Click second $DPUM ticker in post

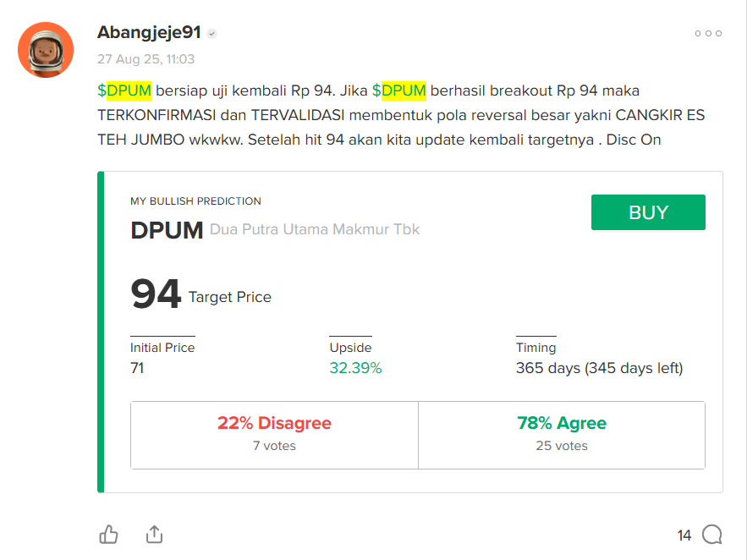[x=399, y=91]
